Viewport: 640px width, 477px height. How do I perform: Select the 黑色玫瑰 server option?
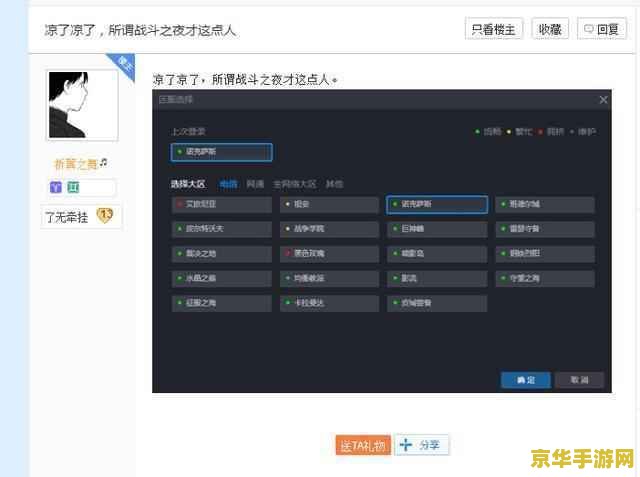pyautogui.click(x=329, y=253)
